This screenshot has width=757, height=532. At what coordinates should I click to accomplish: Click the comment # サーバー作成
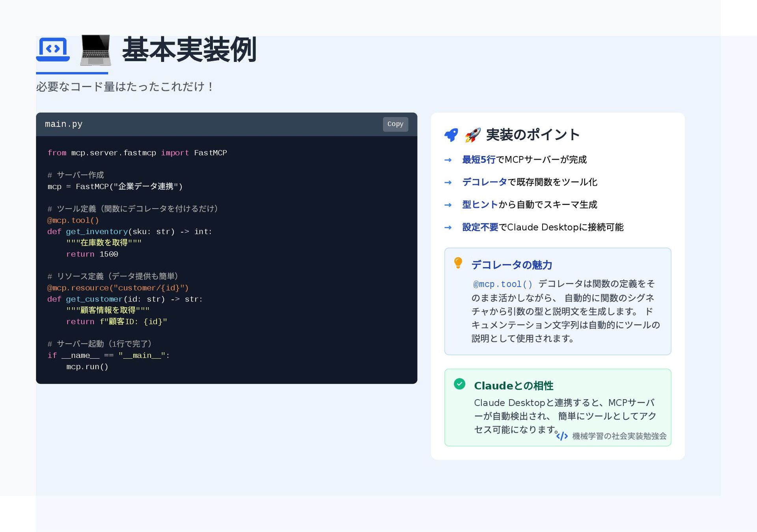[76, 175]
